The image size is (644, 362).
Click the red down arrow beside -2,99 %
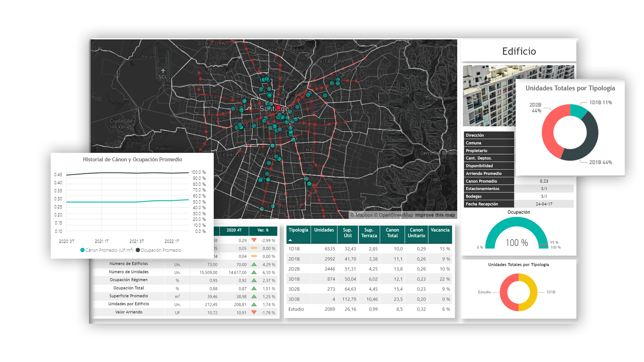click(x=254, y=240)
